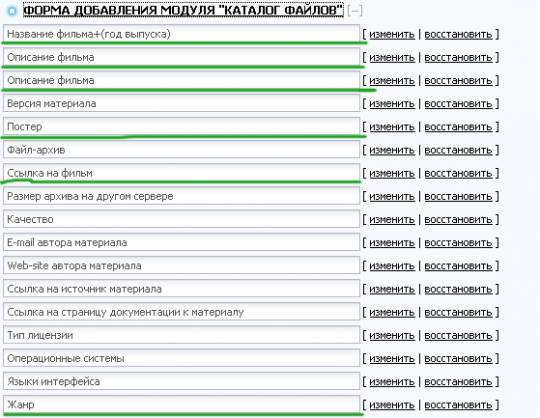Click 'восстановить' for Тип лицензии

pos(458,335)
